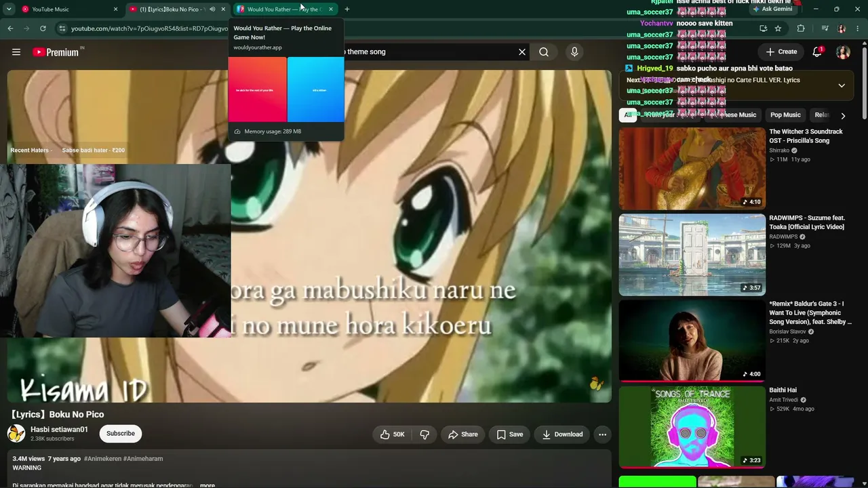The height and width of the screenshot is (488, 868).
Task: Subscribe to Hasbi setiawan01
Action: (121, 434)
